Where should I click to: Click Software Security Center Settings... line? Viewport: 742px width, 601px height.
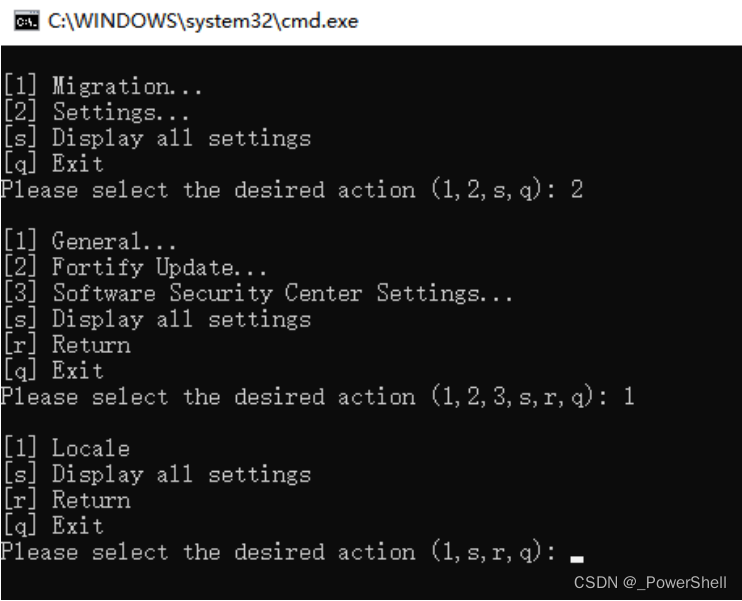click(257, 294)
